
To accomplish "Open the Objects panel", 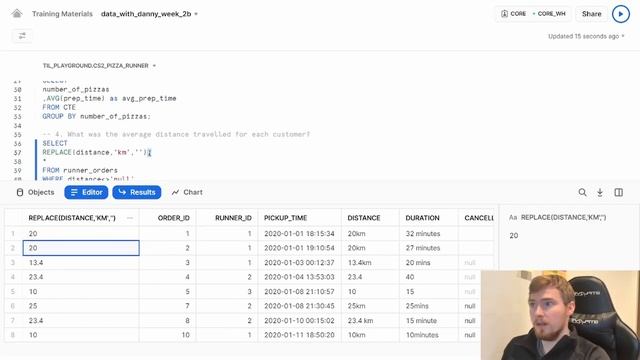I will pyautogui.click(x=35, y=192).
